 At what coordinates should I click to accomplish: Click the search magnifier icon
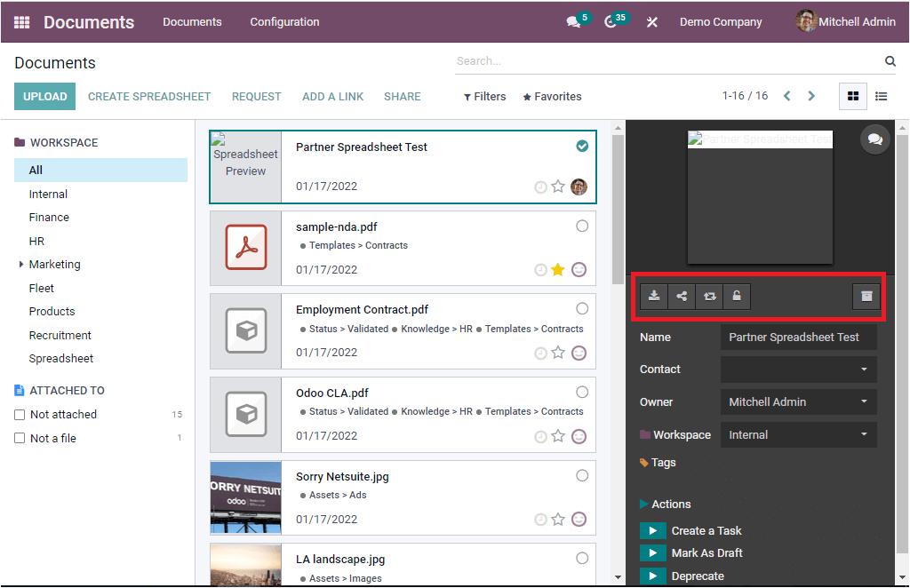point(890,61)
